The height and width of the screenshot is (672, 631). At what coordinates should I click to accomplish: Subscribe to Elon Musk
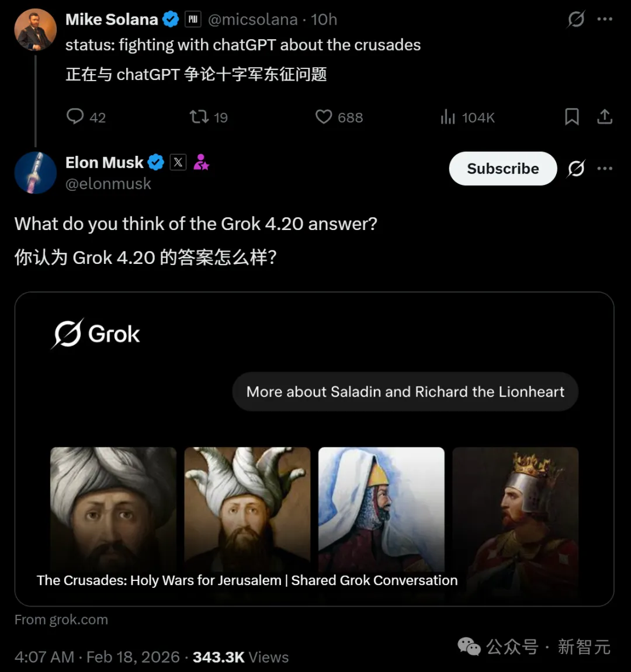tap(502, 169)
